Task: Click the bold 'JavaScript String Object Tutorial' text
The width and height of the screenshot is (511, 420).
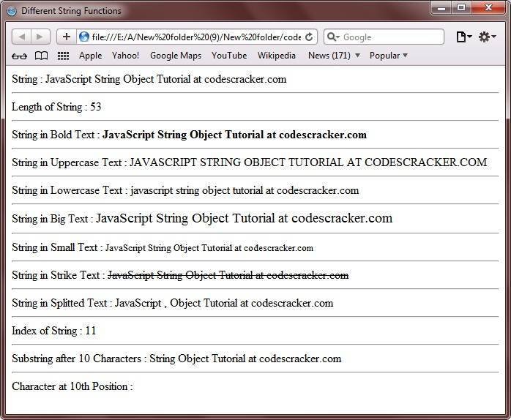Action: point(183,135)
